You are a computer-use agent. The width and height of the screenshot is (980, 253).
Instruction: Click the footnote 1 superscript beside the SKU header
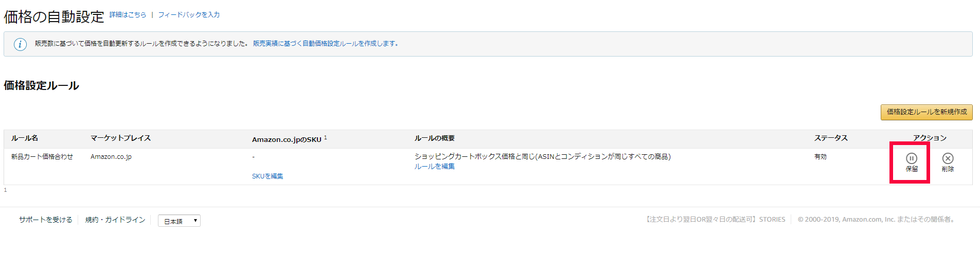326,137
